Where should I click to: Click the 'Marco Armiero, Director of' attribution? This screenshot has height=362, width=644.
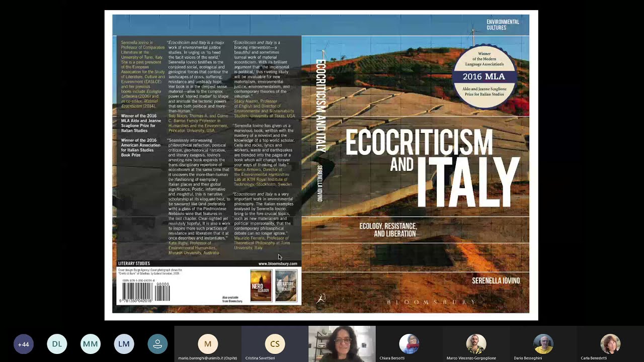[258, 170]
